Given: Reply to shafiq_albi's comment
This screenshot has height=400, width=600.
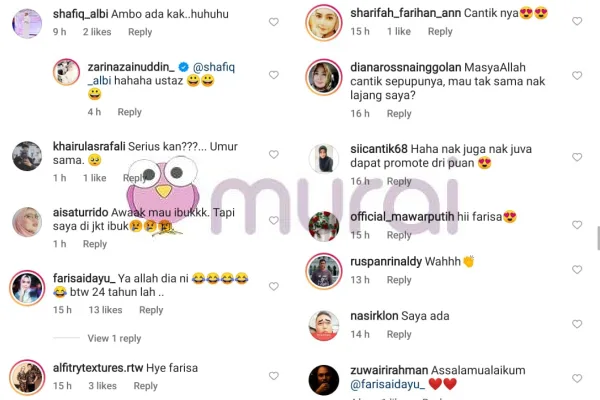Looking at the screenshot, I should tap(140, 32).
